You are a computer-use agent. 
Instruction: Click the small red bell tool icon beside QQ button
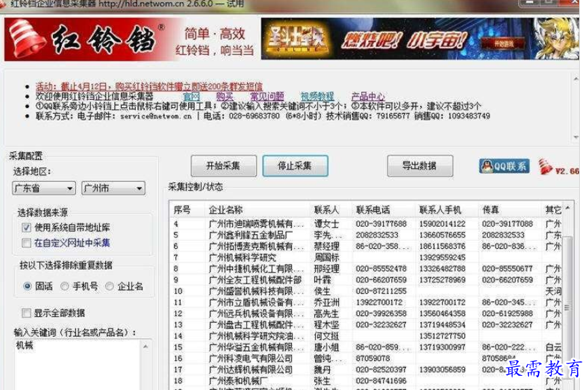tap(545, 167)
